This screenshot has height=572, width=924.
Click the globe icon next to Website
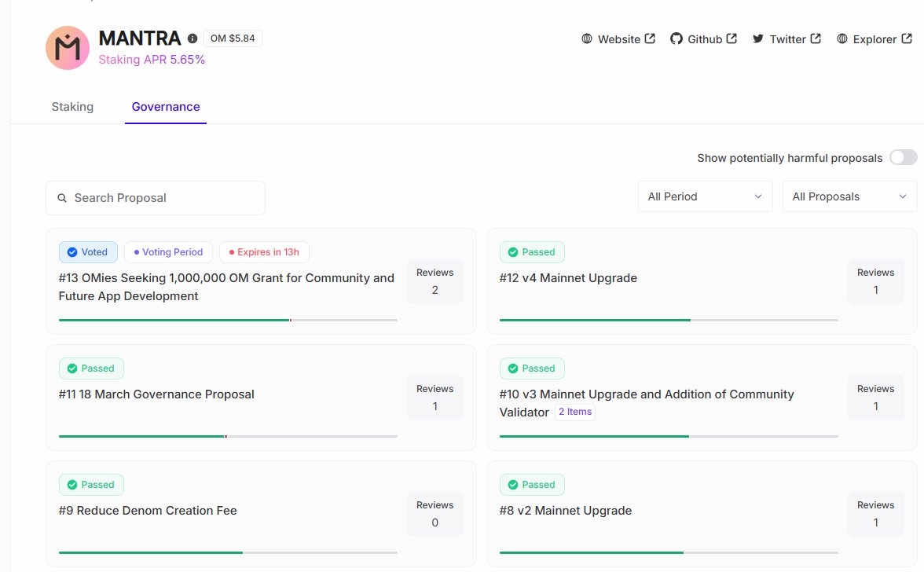(587, 38)
